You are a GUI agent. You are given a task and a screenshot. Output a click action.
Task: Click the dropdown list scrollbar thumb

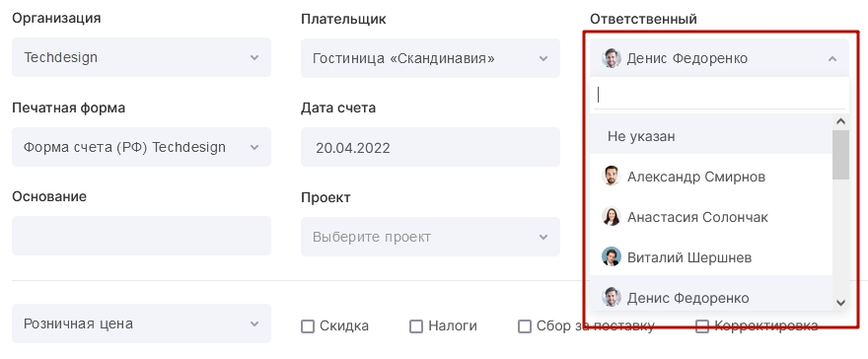point(840,155)
